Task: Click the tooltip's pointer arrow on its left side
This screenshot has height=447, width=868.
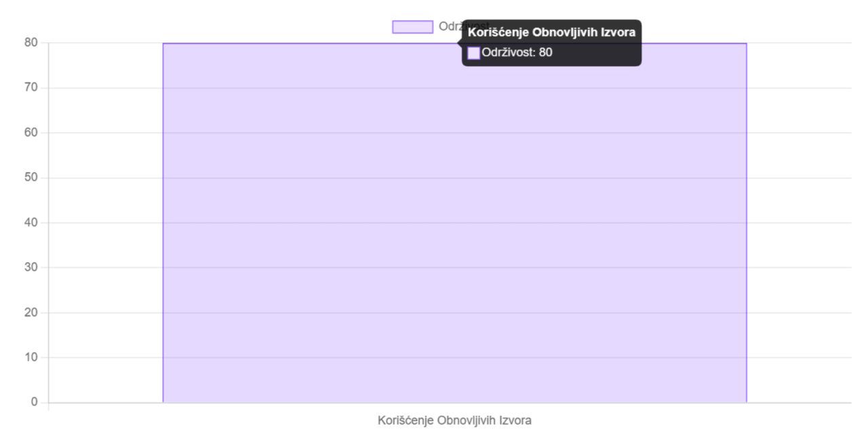Action: click(460, 43)
